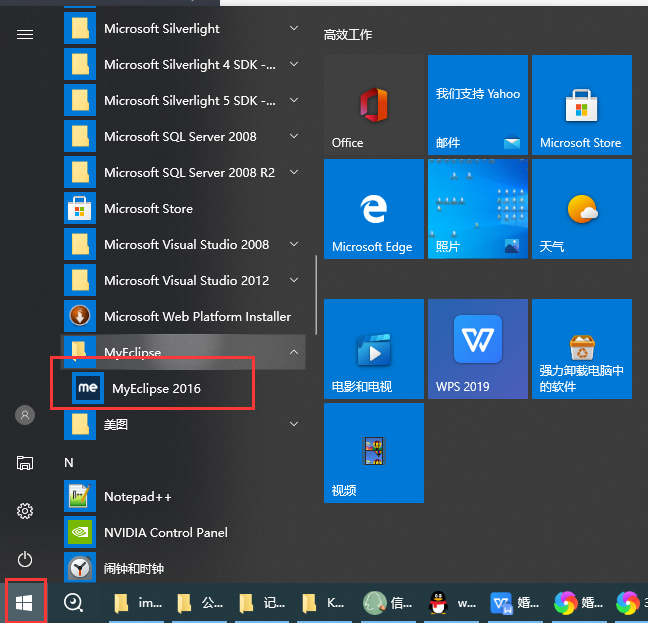
Task: Expand Microsoft SQL Server 2008 R2 folder
Action: (184, 172)
